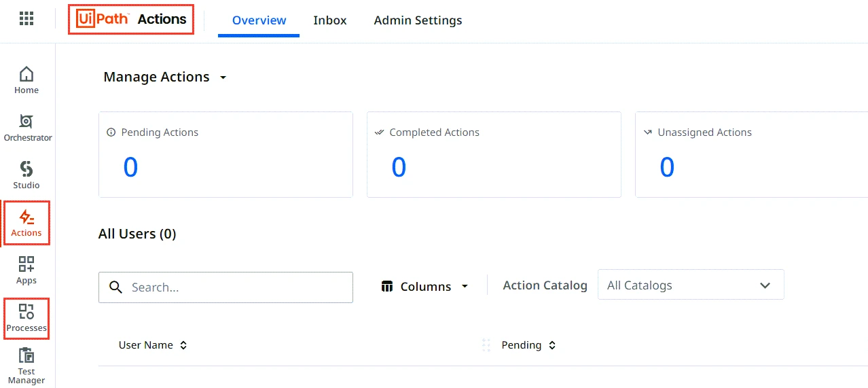
Task: Click the Pending Actions card title
Action: pos(160,133)
